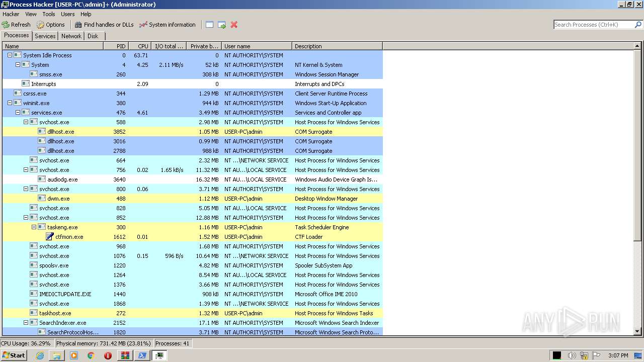This screenshot has height=362, width=644.
Task: Open PowerShell from the taskbar
Action: click(x=142, y=355)
